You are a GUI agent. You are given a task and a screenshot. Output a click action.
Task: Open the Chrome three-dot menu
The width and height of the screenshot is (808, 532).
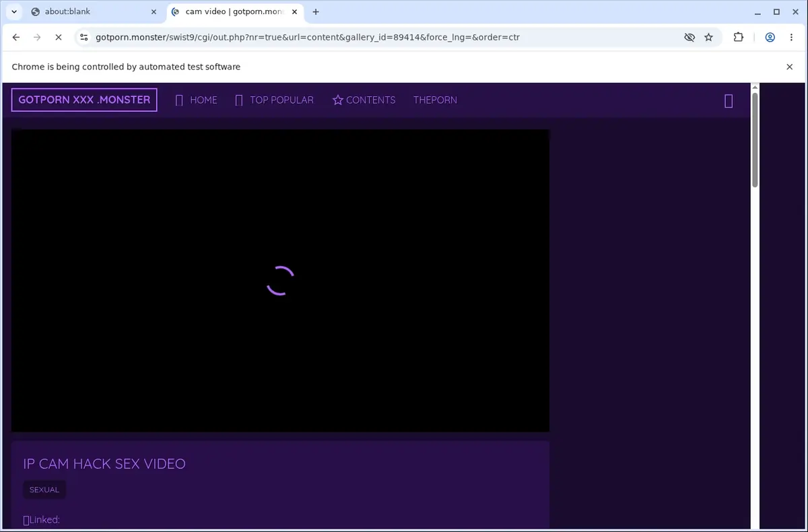coord(792,38)
